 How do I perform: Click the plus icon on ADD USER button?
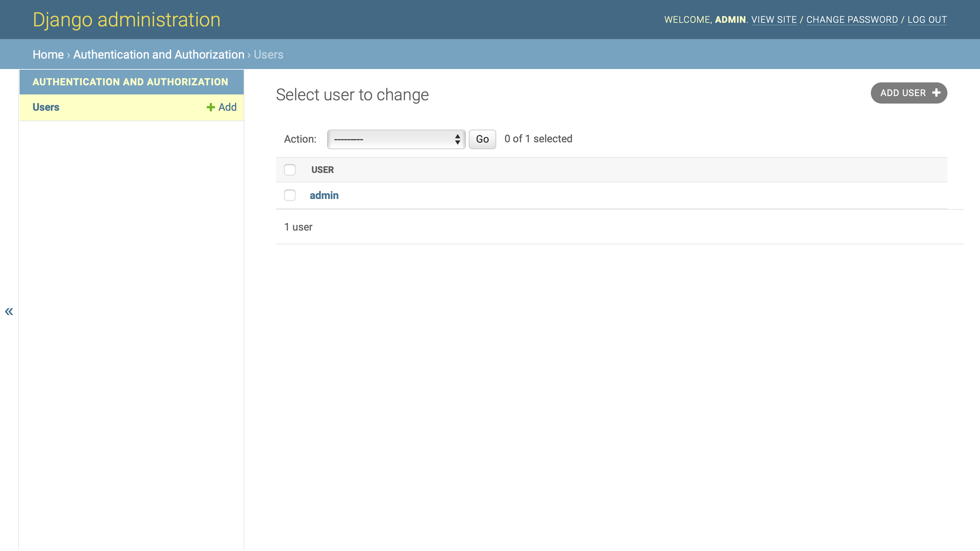pyautogui.click(x=936, y=92)
